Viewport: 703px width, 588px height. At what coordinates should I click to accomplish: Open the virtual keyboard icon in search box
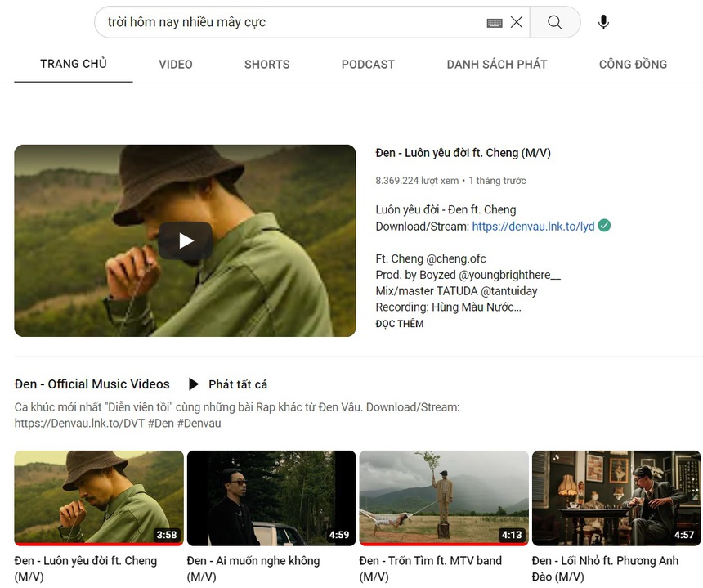[x=494, y=23]
